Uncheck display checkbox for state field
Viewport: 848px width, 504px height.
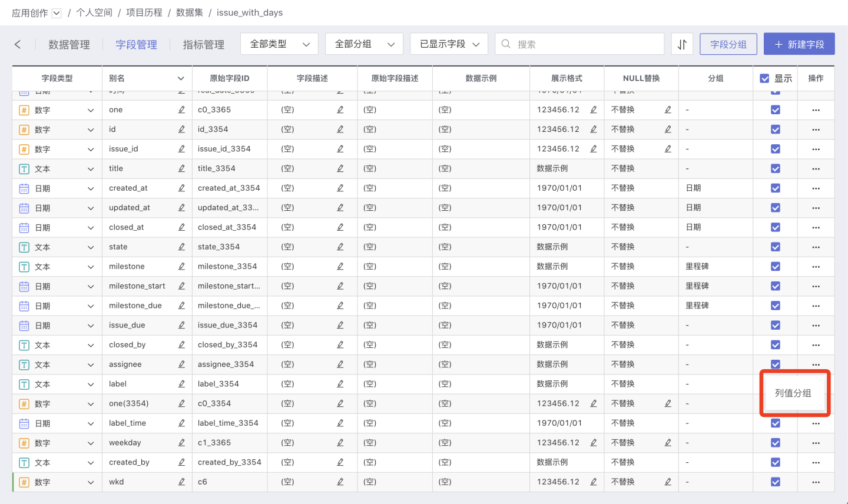click(776, 247)
